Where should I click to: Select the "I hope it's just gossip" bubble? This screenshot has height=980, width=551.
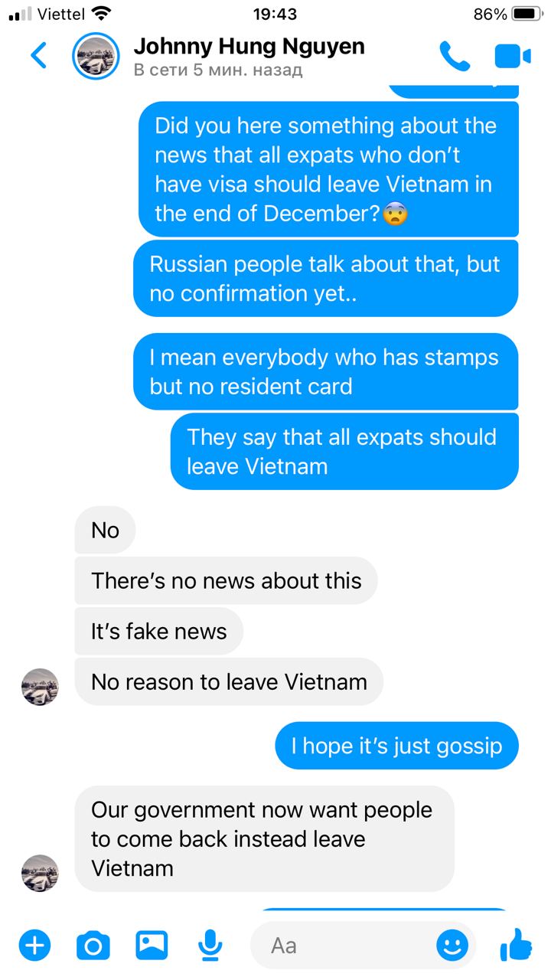point(397,746)
